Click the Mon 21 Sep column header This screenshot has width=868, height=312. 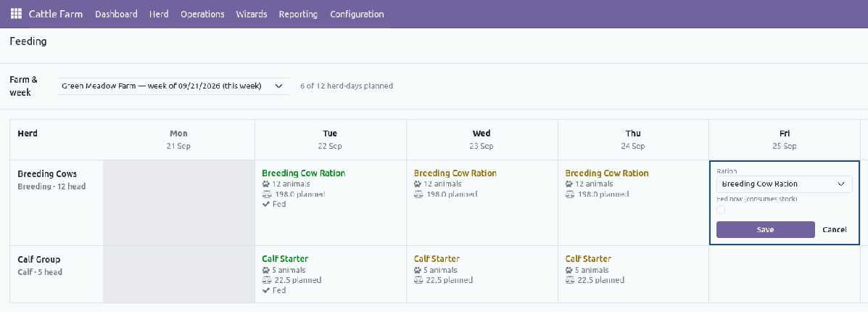(179, 139)
